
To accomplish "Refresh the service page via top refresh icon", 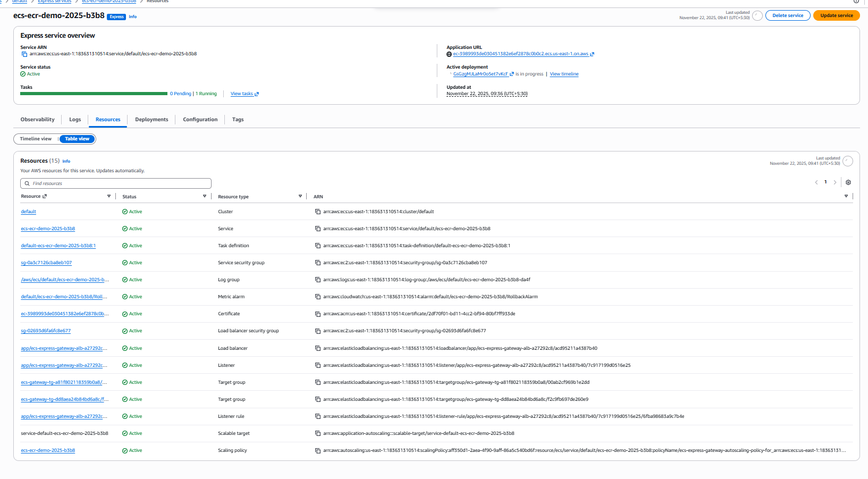I will click(x=757, y=16).
